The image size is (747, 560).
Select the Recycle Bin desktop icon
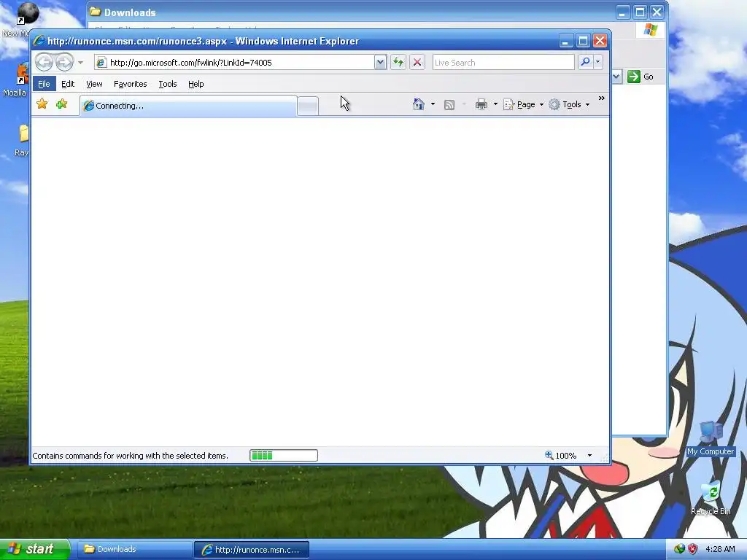point(711,498)
